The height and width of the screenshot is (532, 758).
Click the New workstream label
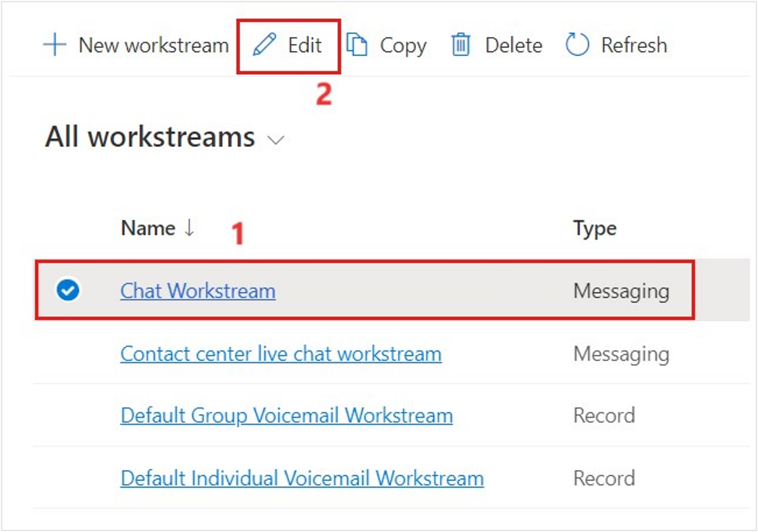154,45
